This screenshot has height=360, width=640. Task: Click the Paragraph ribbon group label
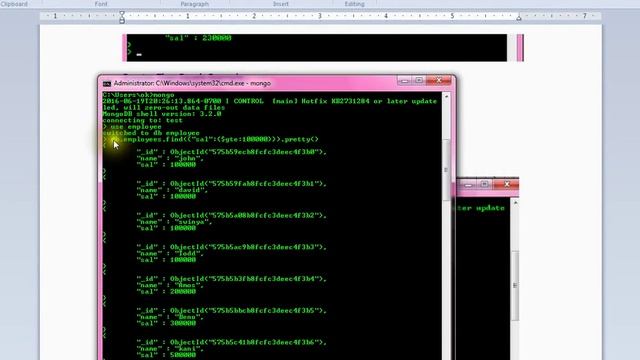[195, 4]
